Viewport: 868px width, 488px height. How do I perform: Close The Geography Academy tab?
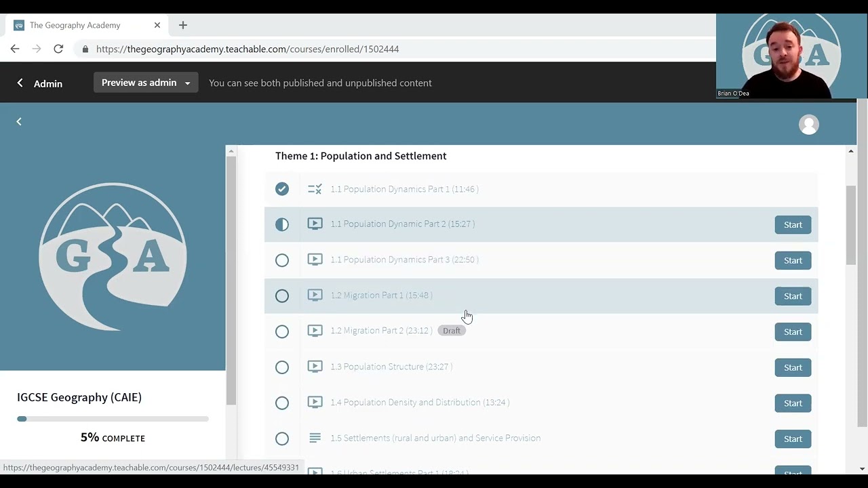coord(157,25)
